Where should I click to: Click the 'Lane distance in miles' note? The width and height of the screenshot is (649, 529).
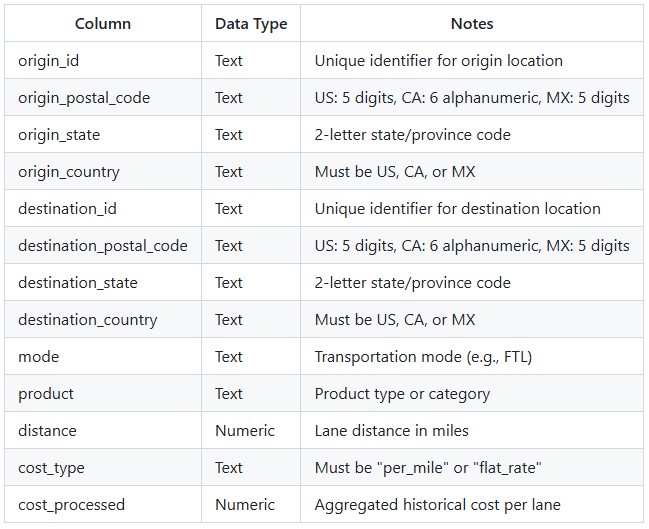pos(392,431)
